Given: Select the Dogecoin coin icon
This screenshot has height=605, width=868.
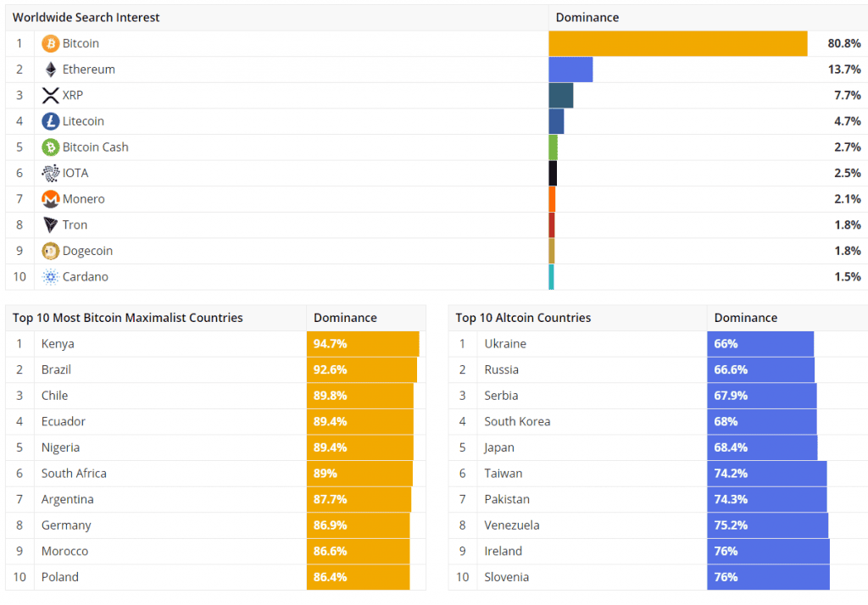Looking at the screenshot, I should [50, 251].
